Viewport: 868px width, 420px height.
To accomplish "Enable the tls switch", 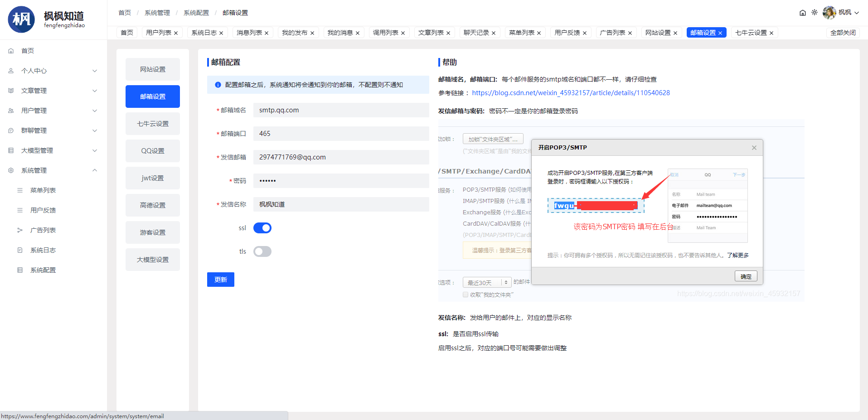I will pyautogui.click(x=262, y=251).
